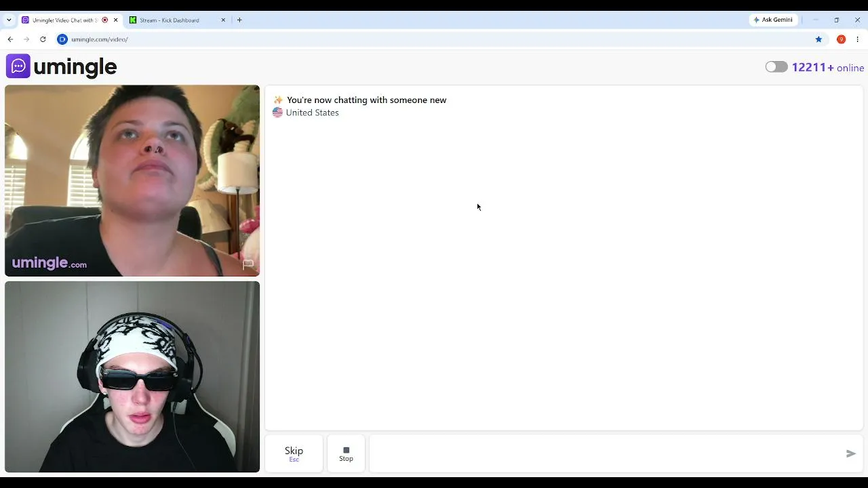Close the Stream - Kick Dashboard tab
Image resolution: width=868 pixels, height=488 pixels.
223,20
